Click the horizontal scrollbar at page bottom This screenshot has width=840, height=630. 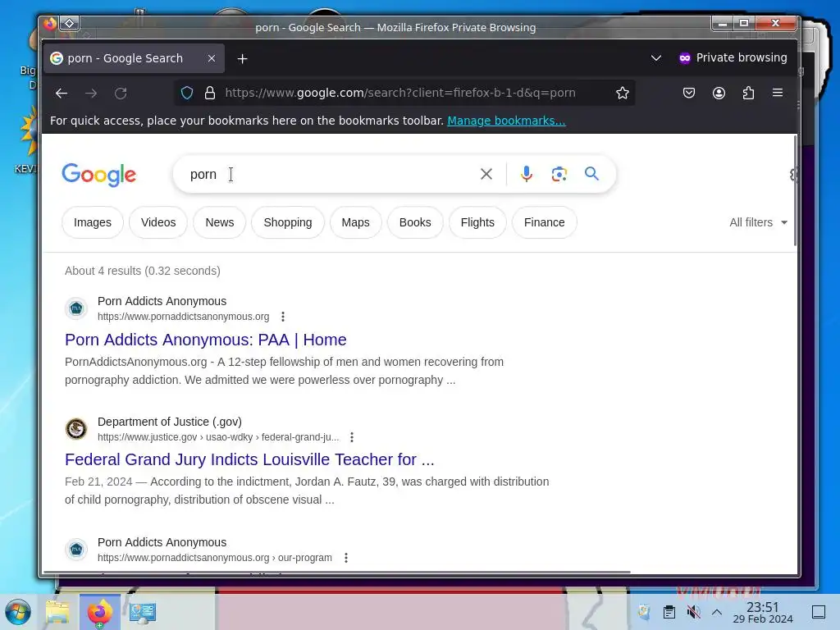(x=336, y=572)
